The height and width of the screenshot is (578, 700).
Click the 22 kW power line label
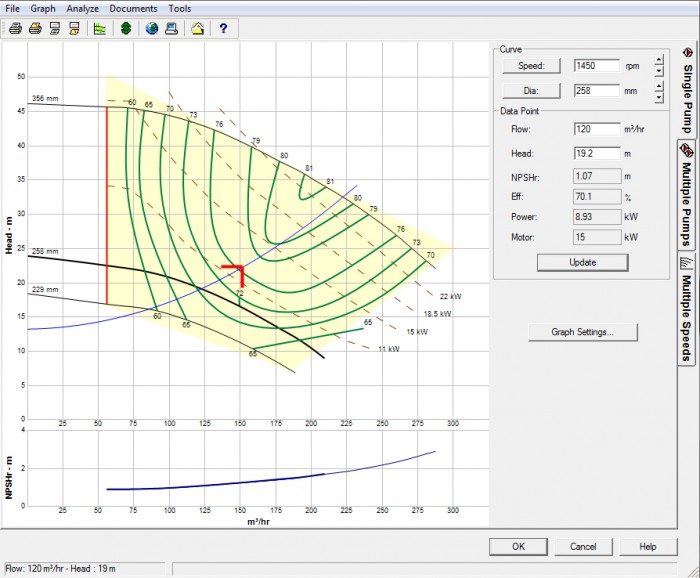pyautogui.click(x=450, y=296)
